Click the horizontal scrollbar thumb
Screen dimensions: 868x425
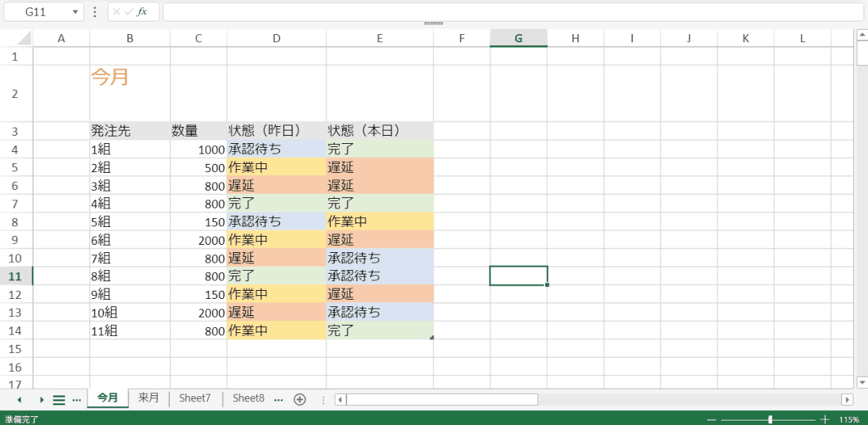tap(441, 400)
